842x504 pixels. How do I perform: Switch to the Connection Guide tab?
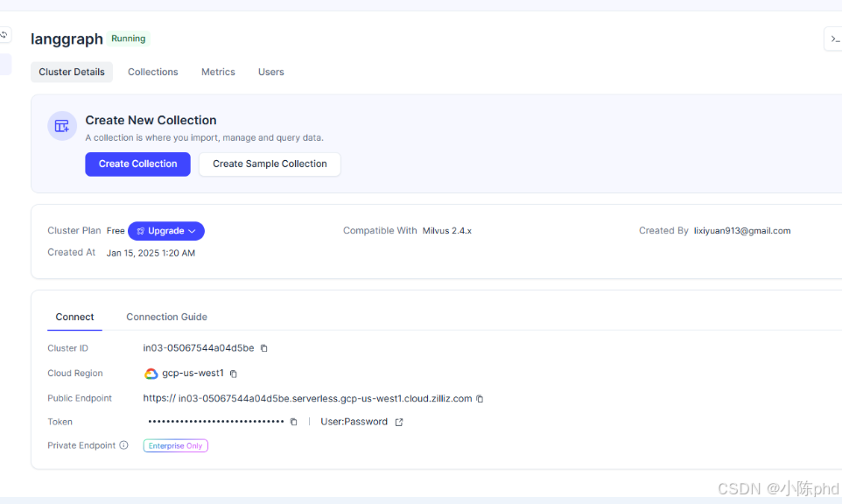[166, 318]
